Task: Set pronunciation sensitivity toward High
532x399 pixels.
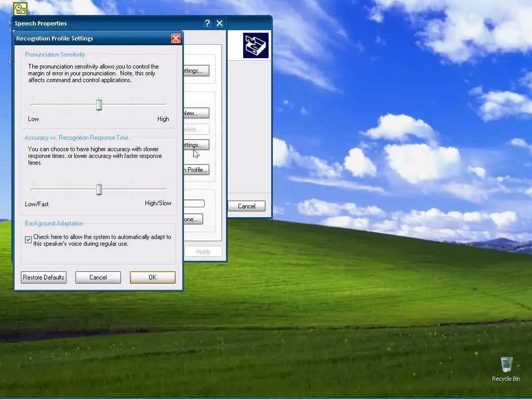Action: [x=165, y=104]
